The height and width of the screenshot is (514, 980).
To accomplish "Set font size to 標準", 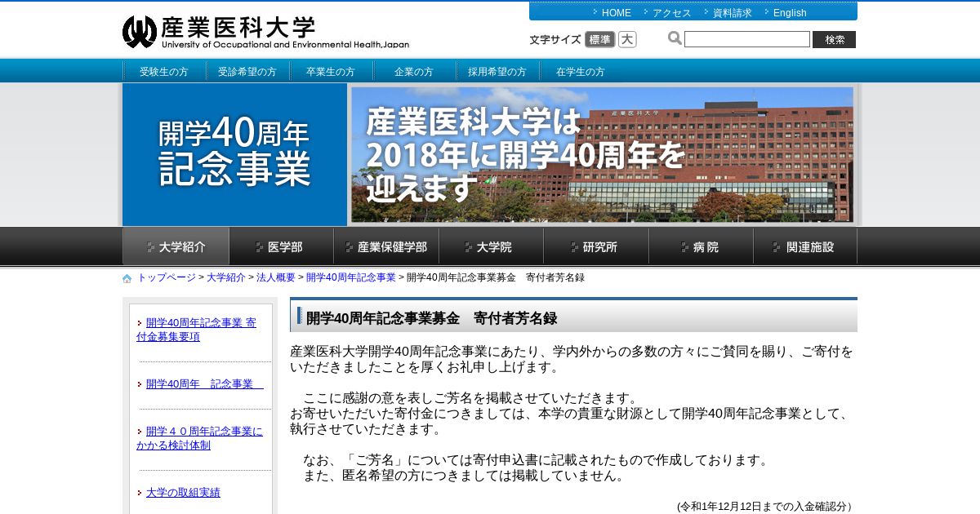I will pyautogui.click(x=599, y=39).
